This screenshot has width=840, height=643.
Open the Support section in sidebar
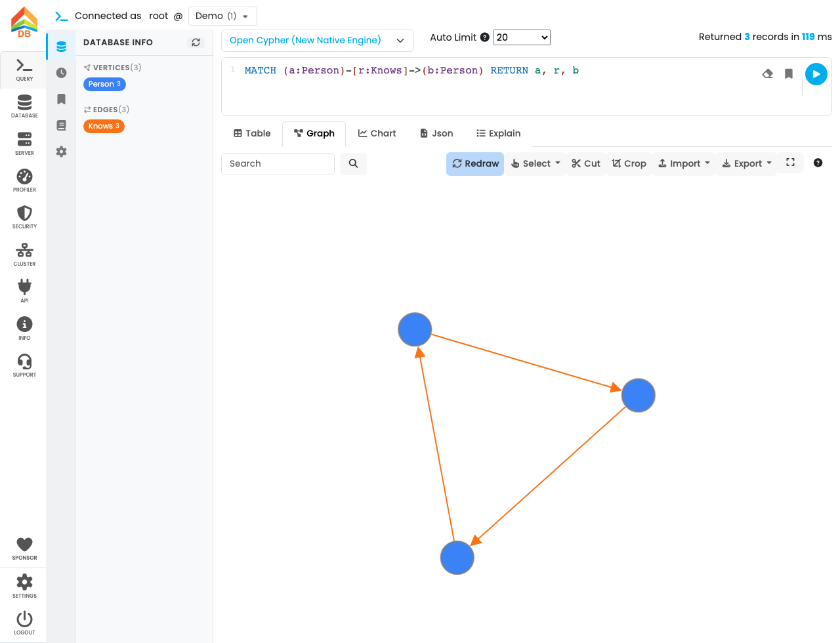click(x=24, y=365)
